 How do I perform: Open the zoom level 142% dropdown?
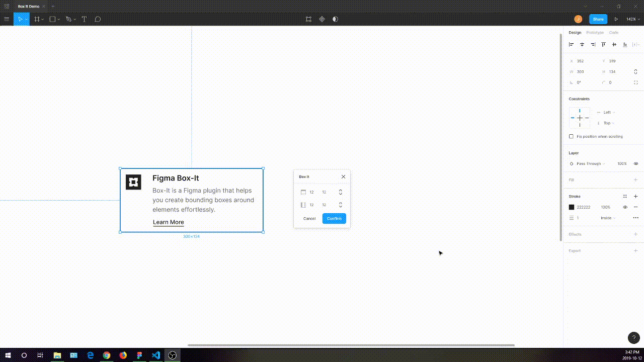tap(632, 19)
